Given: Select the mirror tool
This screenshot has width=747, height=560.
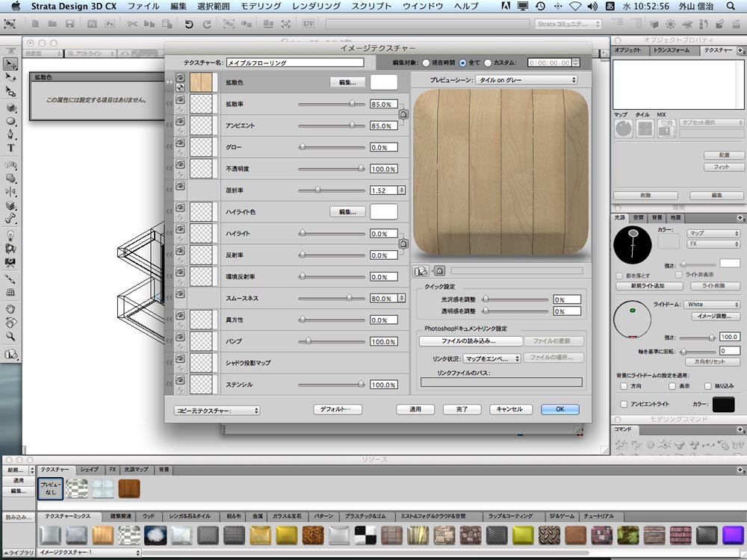Looking at the screenshot, I should pos(10,191).
